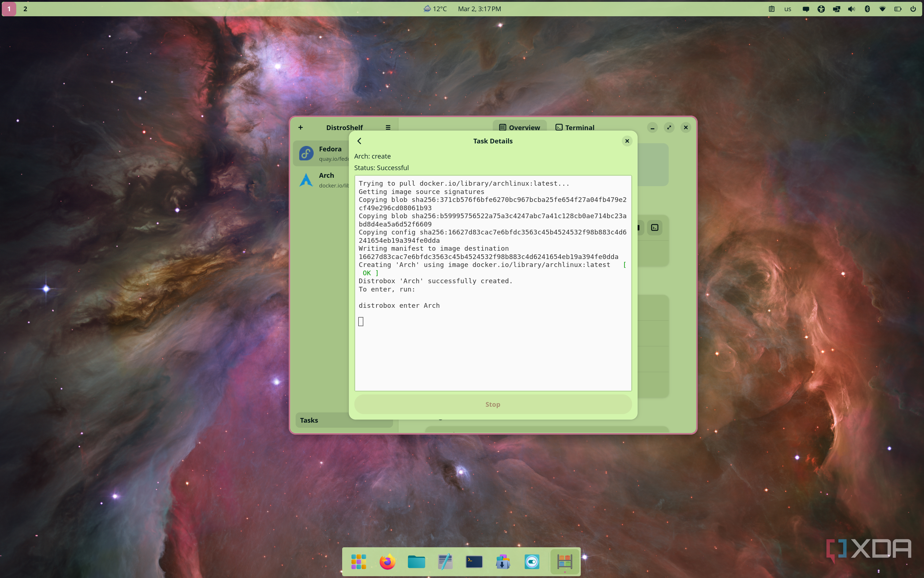Image resolution: width=924 pixels, height=578 pixels.
Task: Click the 'Arch: create' label
Action: click(372, 156)
